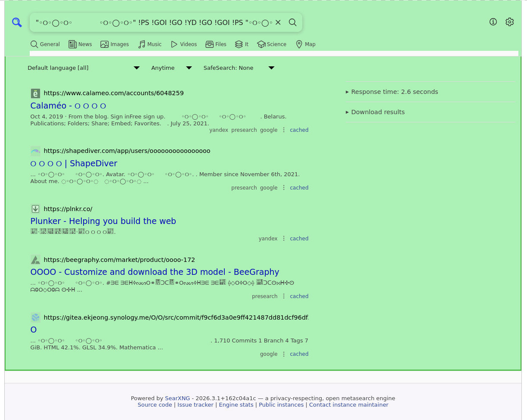
Task: Open the Anytime time range dropdown
Action: point(171,68)
